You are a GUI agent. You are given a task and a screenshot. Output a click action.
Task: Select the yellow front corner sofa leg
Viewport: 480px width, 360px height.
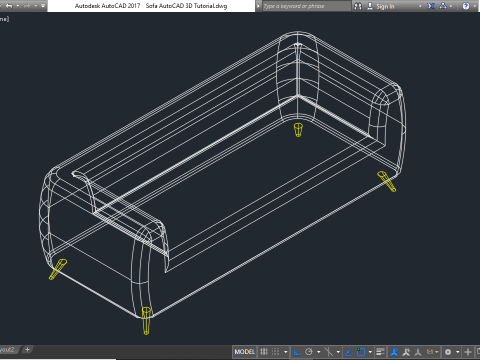[x=146, y=321]
